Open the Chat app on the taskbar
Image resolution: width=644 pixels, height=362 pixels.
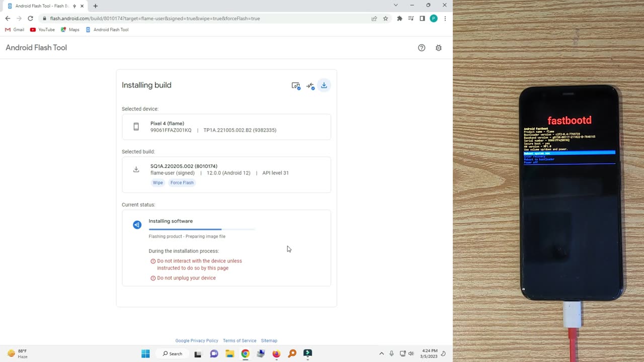pyautogui.click(x=214, y=353)
